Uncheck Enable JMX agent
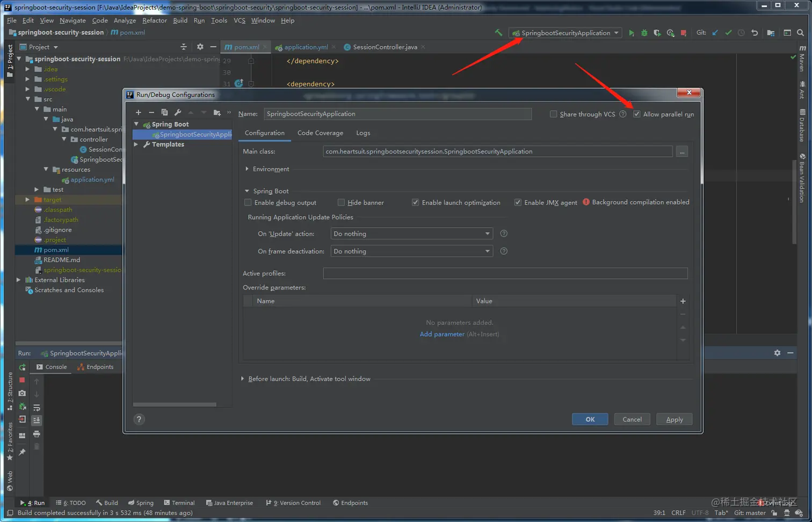This screenshot has width=812, height=522. coord(518,202)
